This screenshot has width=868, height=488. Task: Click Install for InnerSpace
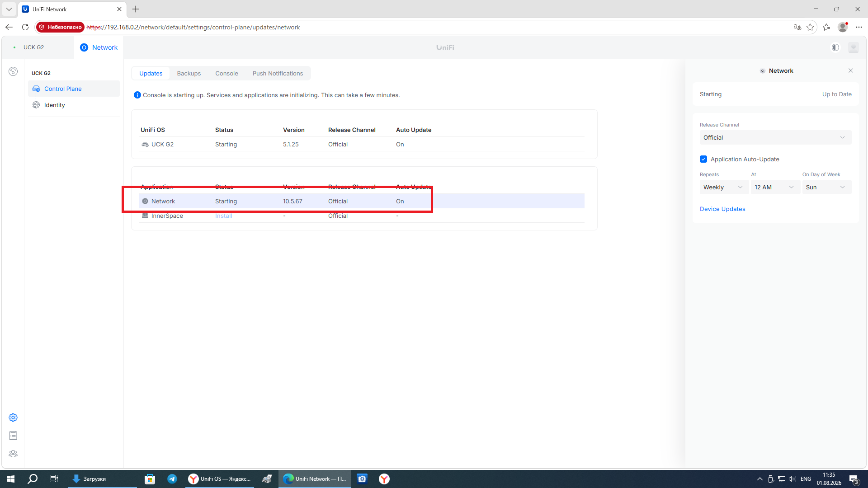[224, 216]
